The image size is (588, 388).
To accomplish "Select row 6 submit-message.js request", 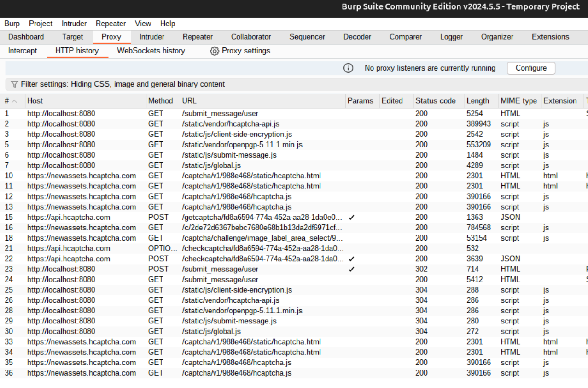I will 294,155.
